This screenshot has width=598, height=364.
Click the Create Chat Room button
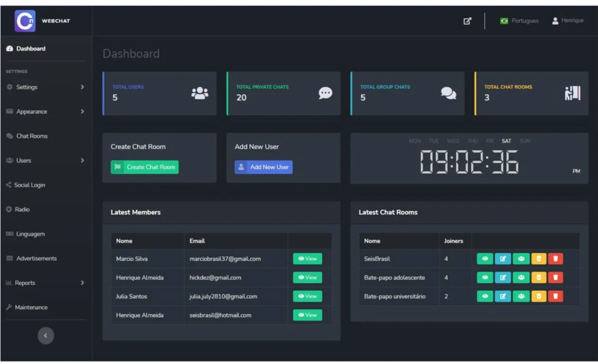pyautogui.click(x=145, y=167)
